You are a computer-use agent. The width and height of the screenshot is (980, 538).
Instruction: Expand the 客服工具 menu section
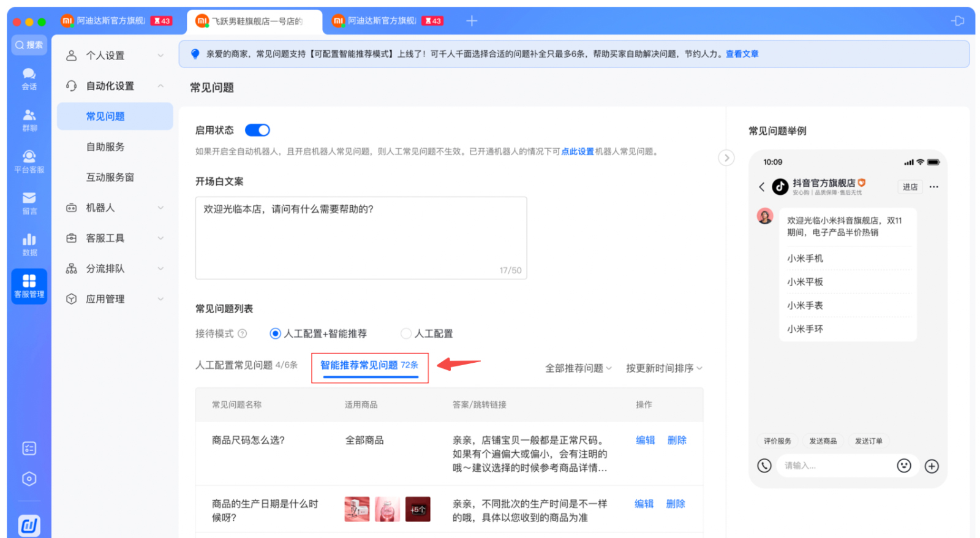[115, 238]
